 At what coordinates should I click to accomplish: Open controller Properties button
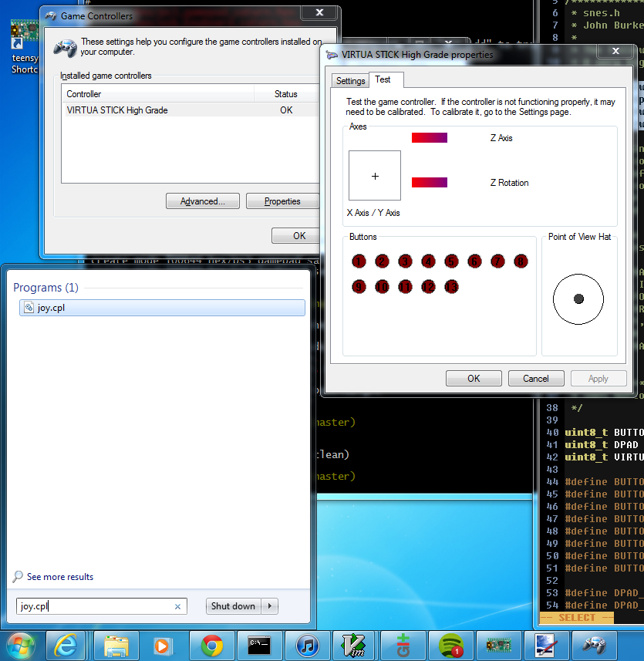[282, 201]
